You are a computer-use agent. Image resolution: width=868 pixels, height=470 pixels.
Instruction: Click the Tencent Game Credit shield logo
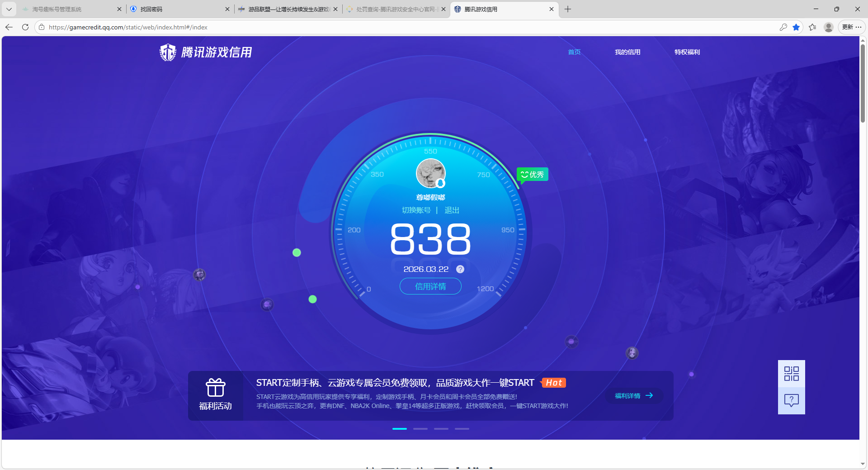coord(168,52)
